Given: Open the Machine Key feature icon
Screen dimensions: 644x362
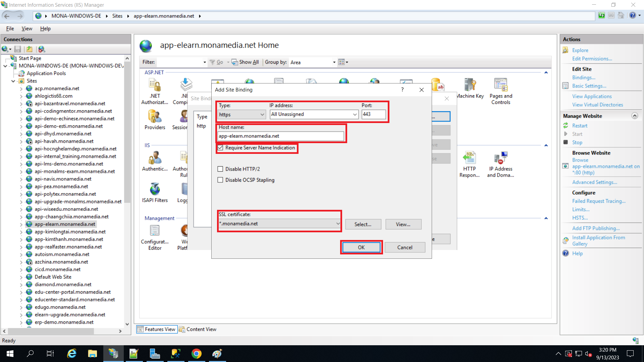Looking at the screenshot, I should tap(470, 88).
